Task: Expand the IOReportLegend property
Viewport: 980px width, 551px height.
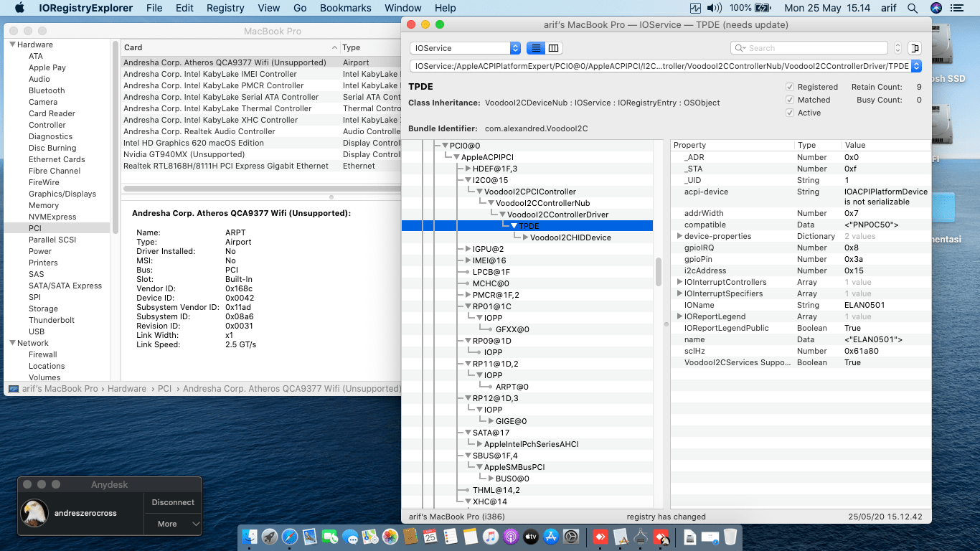Action: [x=679, y=316]
